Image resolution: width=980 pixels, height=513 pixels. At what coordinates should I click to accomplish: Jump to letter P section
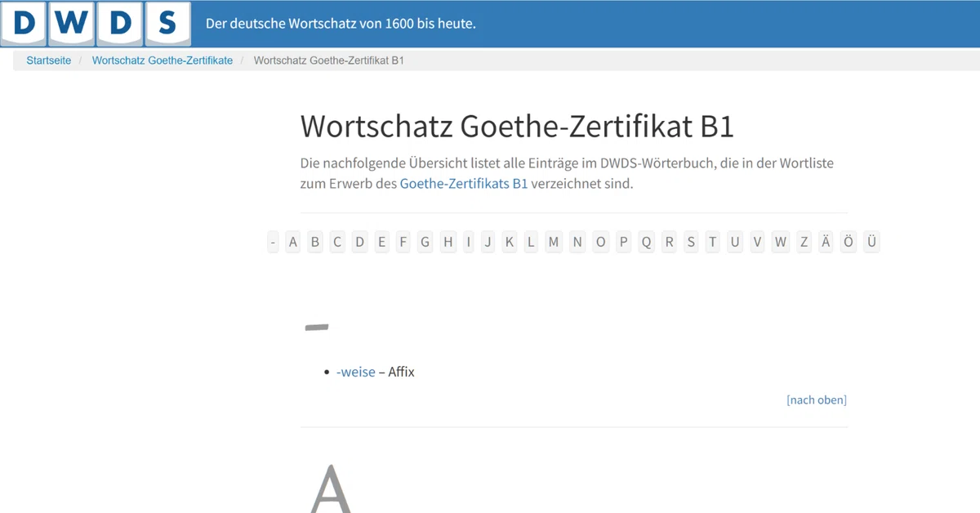pyautogui.click(x=624, y=242)
